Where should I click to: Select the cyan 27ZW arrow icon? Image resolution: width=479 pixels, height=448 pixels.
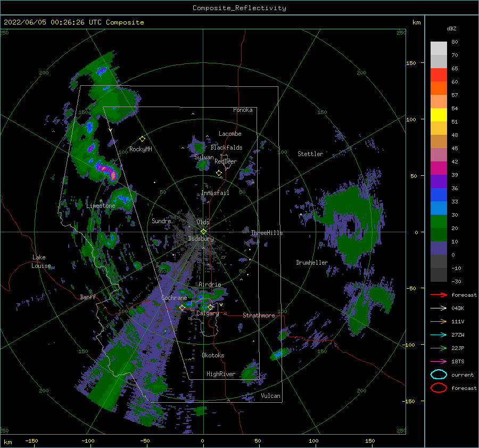(x=439, y=335)
